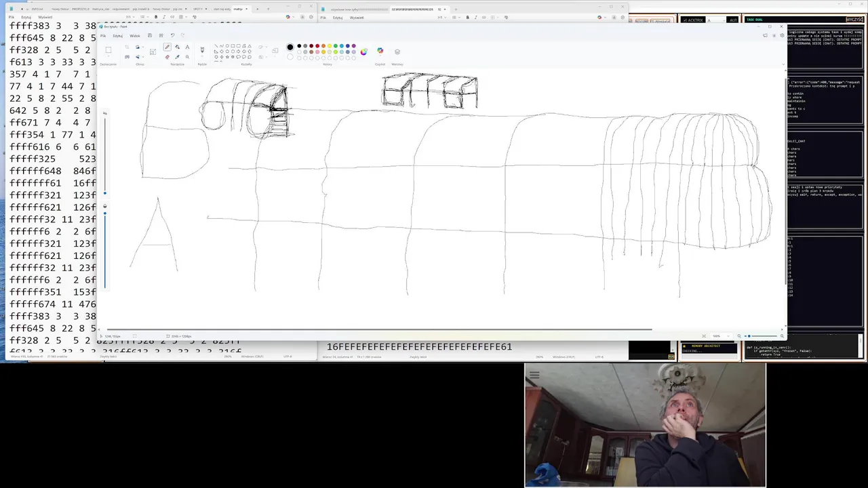Click the rectangular Selection (Zaznaczenie) tool
868x488 pixels.
(x=108, y=49)
